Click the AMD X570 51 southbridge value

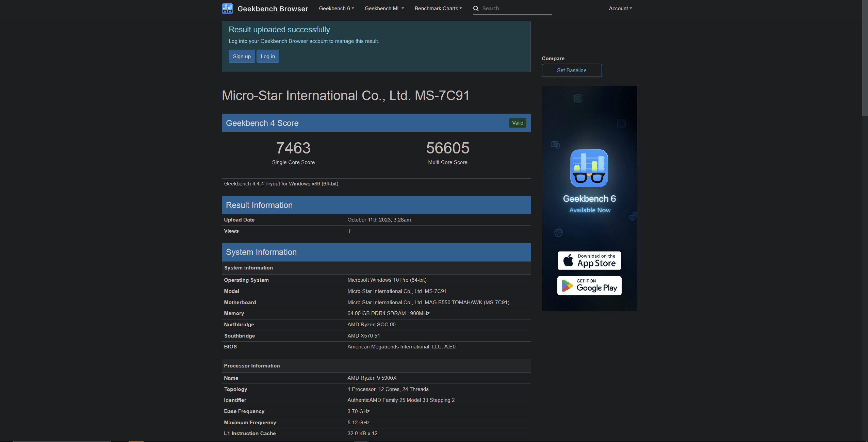coord(364,336)
